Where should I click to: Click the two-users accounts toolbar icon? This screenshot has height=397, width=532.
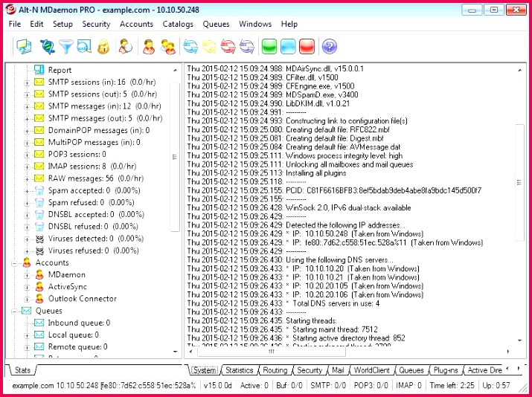coord(168,46)
